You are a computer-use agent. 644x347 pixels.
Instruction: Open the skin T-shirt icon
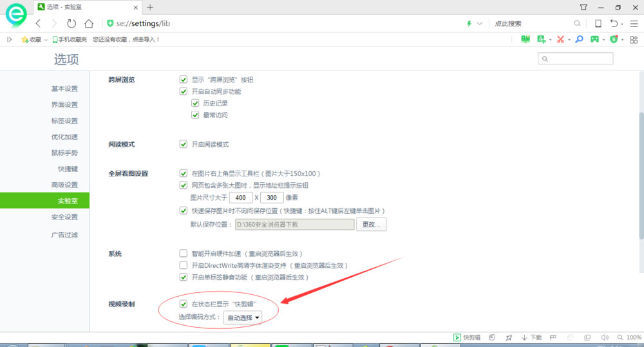pos(583,7)
